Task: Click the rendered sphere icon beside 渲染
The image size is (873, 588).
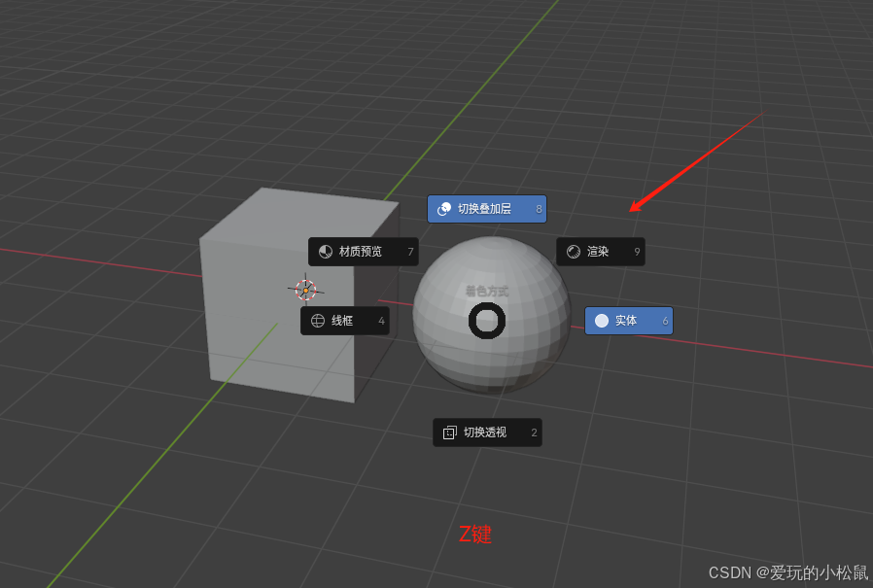Action: (574, 252)
